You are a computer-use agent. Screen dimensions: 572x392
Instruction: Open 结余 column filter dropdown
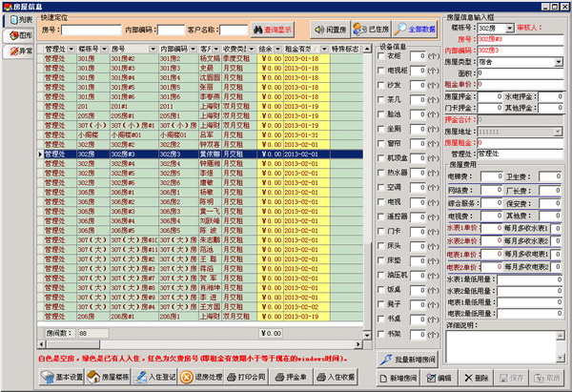click(x=278, y=49)
